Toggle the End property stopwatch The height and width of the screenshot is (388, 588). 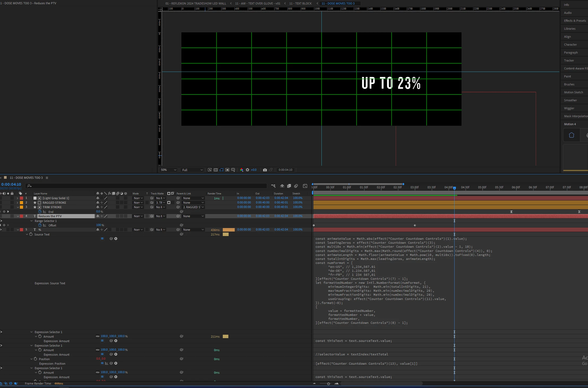click(x=40, y=212)
